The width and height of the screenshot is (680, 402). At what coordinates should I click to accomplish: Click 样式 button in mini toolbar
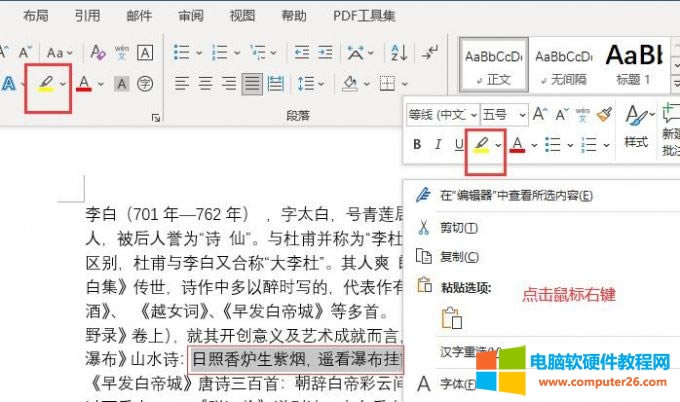(636, 128)
